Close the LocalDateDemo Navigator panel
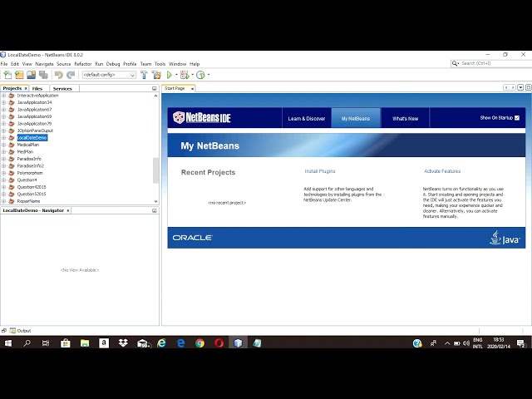 [x=68, y=210]
